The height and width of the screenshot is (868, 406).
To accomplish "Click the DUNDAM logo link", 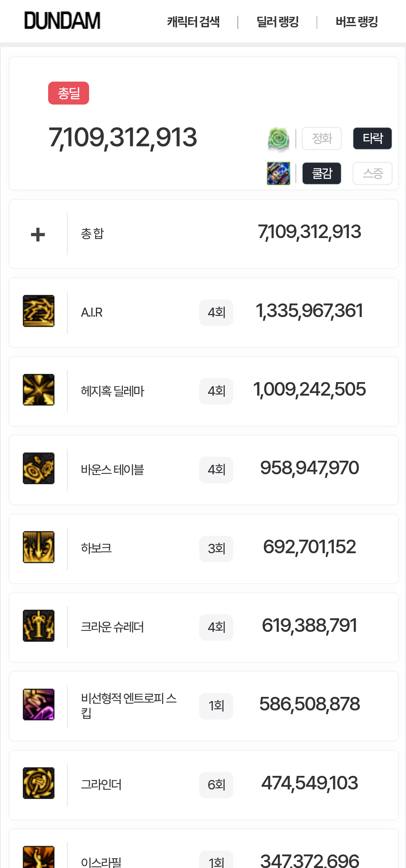I will 62,21.
